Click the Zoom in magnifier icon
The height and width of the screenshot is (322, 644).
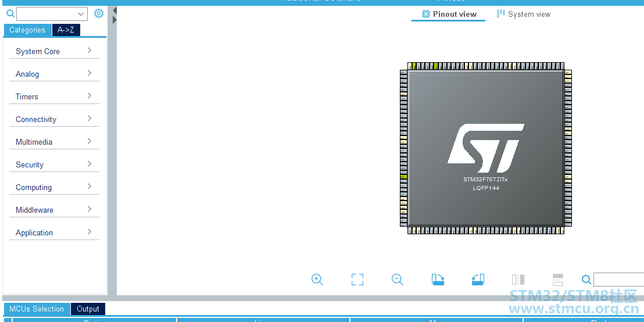pyautogui.click(x=317, y=280)
